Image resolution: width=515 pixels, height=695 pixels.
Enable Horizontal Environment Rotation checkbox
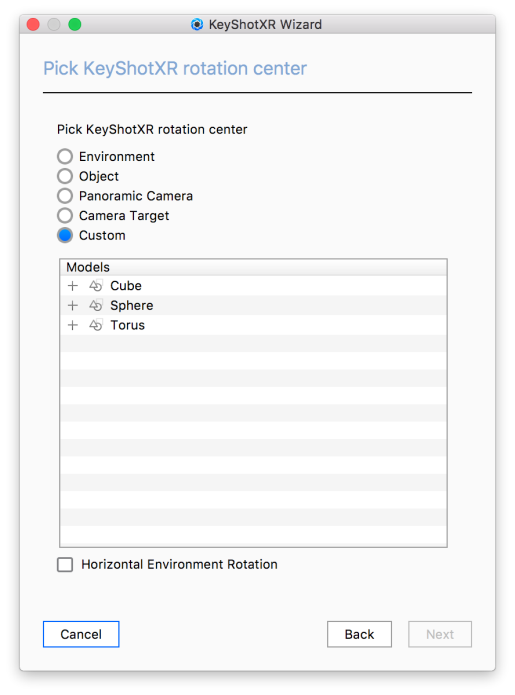pyautogui.click(x=65, y=565)
